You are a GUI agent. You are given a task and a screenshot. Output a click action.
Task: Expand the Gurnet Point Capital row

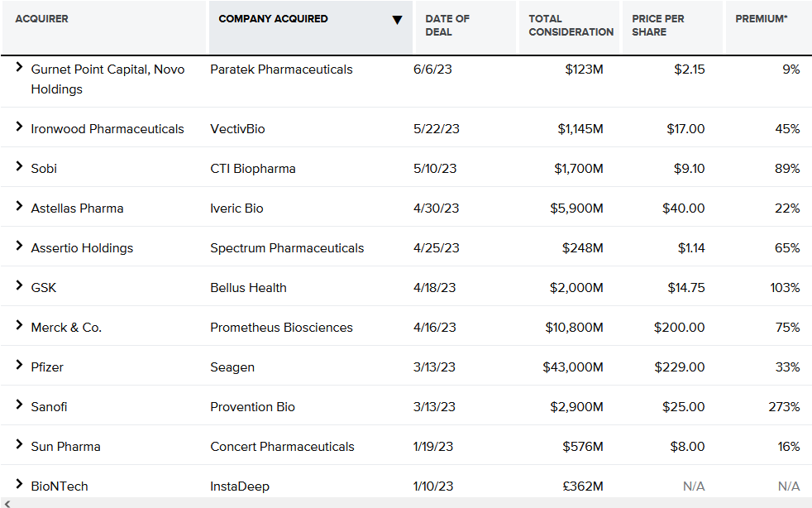pos(19,67)
